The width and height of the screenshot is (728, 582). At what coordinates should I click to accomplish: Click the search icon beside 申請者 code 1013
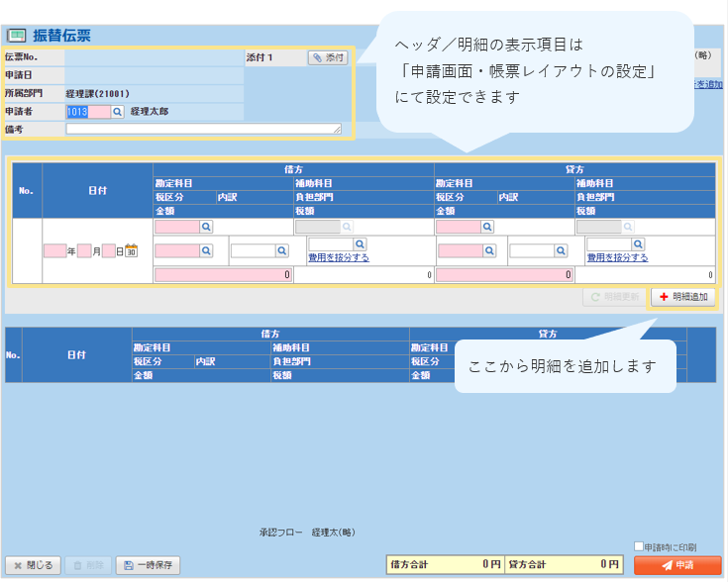click(118, 112)
